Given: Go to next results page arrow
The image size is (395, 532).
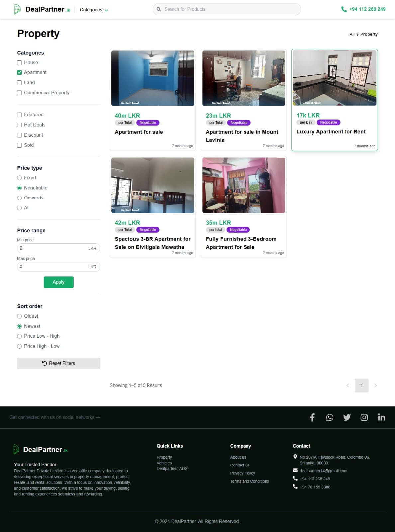Looking at the screenshot, I should (375, 385).
